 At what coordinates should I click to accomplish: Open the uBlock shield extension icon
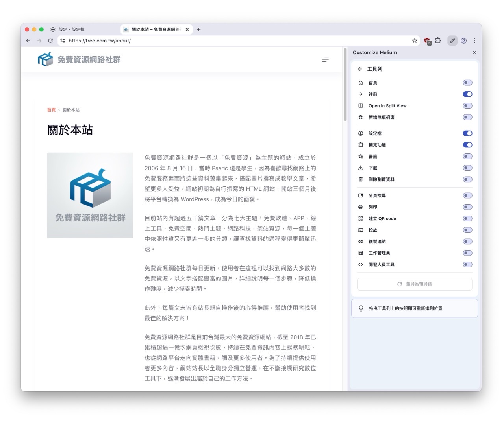point(427,41)
